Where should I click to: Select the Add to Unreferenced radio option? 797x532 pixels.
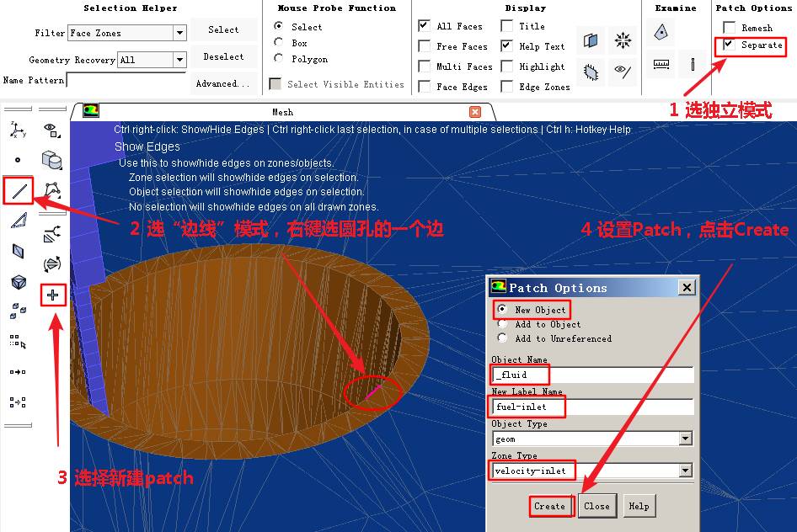click(x=502, y=338)
